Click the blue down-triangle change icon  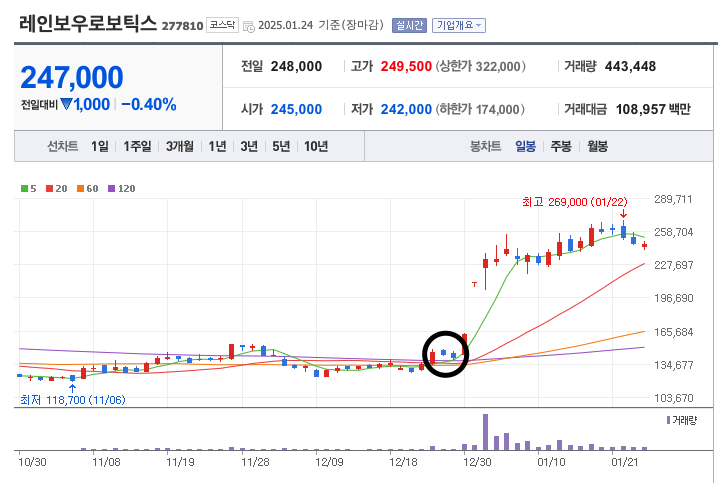pos(66,104)
